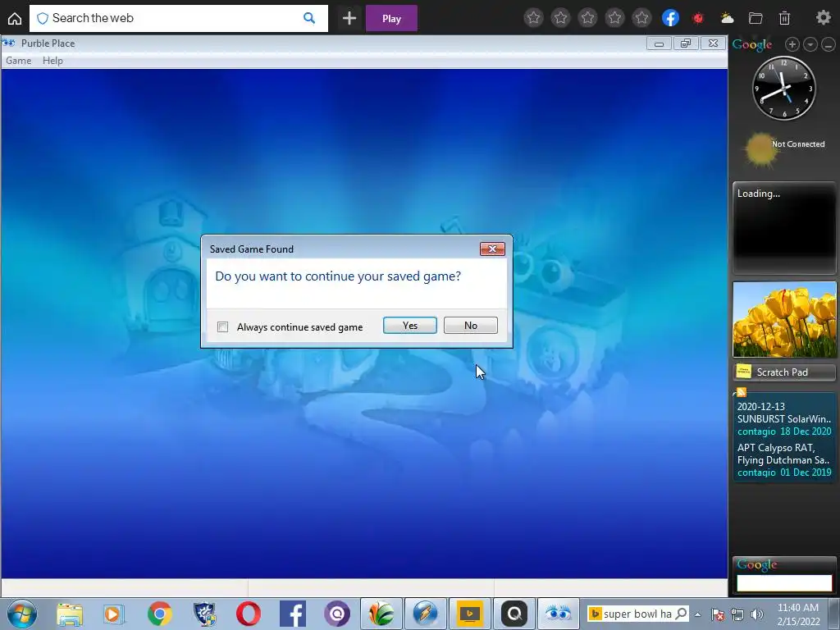Click the yellow tulips photo gadget
Viewport: 840px width, 630px height.
pyautogui.click(x=784, y=319)
